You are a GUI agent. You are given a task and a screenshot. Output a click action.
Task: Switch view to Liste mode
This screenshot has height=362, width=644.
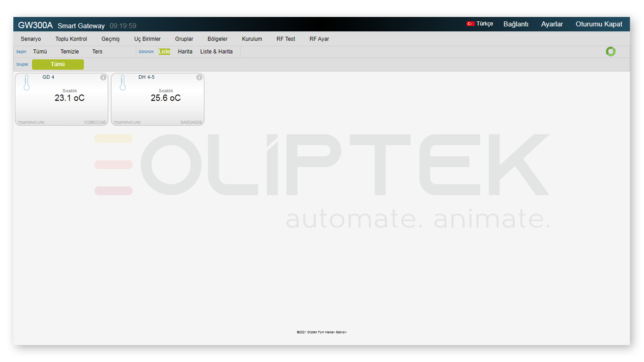(x=164, y=52)
